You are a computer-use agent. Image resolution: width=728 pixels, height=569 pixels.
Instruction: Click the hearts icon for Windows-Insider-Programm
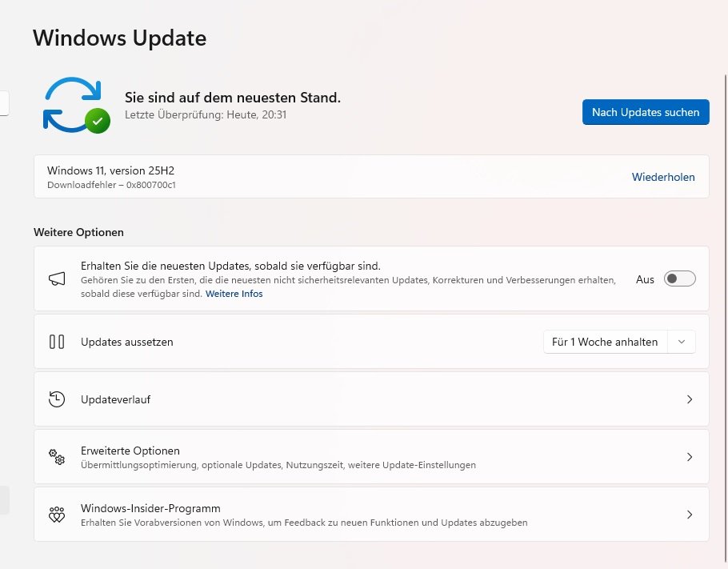click(57, 515)
